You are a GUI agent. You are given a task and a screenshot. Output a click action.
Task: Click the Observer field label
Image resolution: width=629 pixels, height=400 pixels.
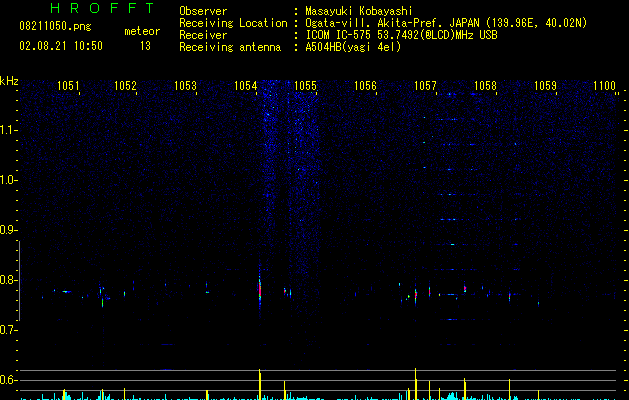coord(203,11)
